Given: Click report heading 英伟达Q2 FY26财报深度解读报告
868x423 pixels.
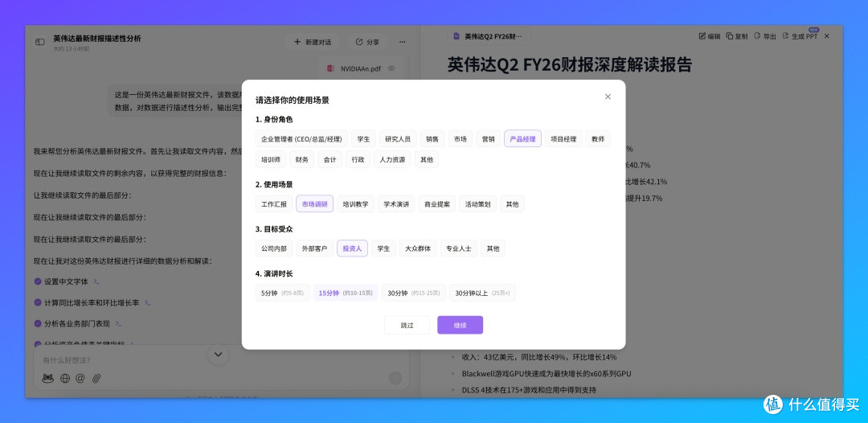Looking at the screenshot, I should (x=570, y=64).
